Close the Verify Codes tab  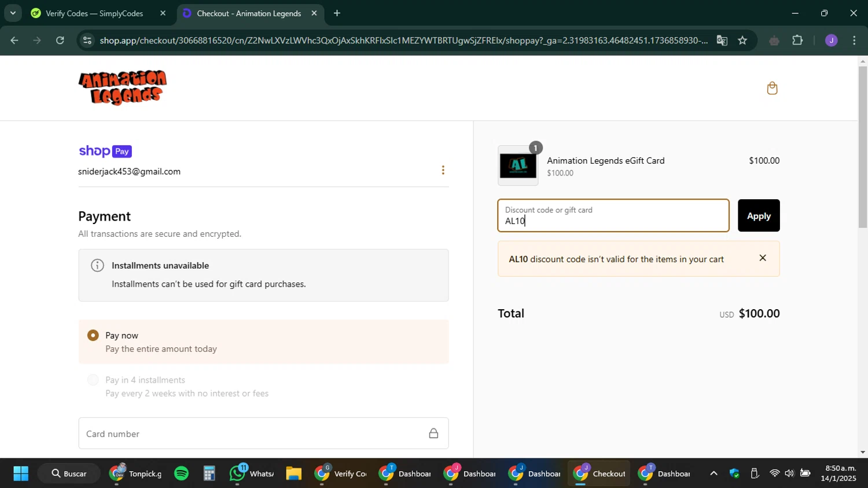(163, 13)
